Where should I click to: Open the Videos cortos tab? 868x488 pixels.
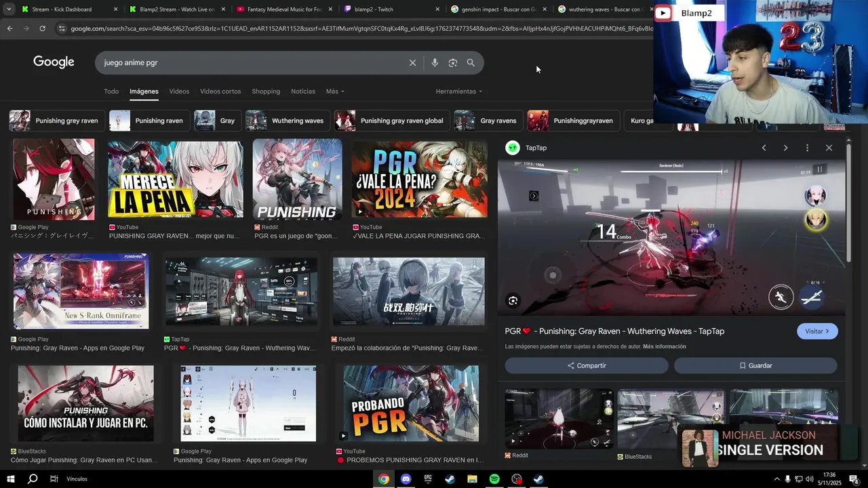pyautogui.click(x=220, y=91)
